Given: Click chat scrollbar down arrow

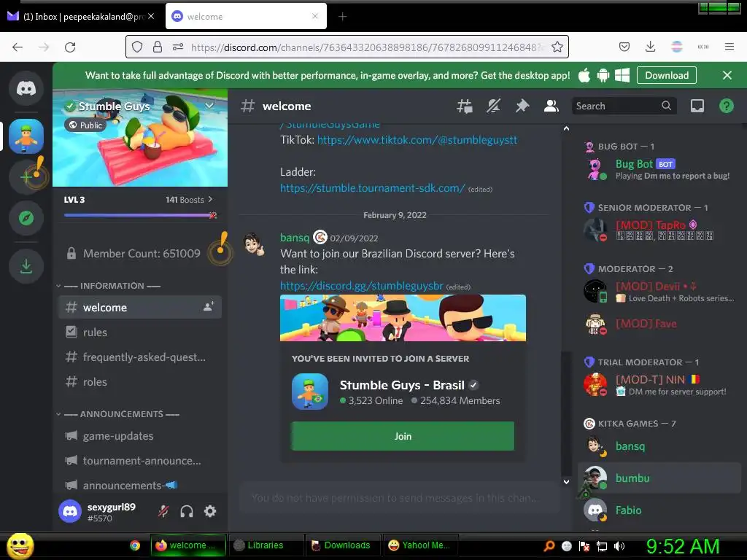Looking at the screenshot, I should [x=566, y=482].
